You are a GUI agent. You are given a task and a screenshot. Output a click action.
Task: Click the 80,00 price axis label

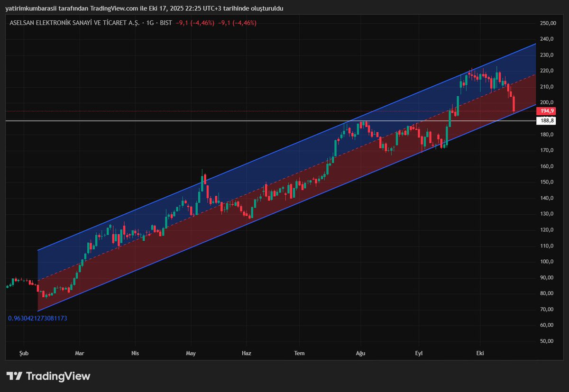546,293
